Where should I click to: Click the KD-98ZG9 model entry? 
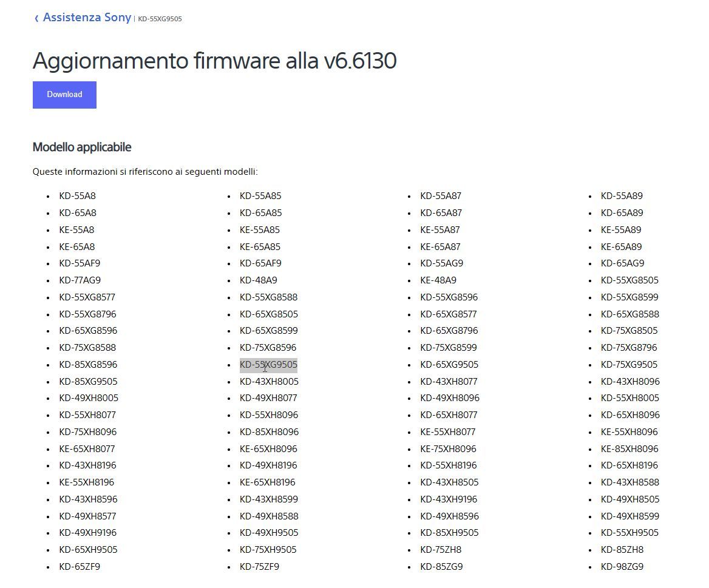622,567
